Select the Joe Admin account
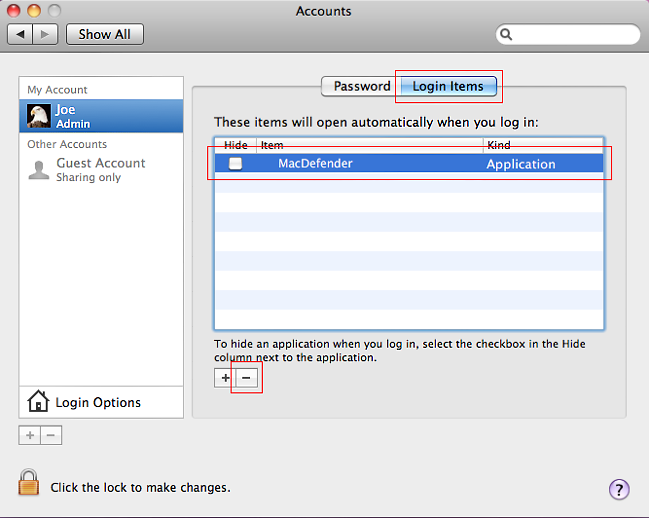Screen dimensions: 649x518 (x=101, y=116)
